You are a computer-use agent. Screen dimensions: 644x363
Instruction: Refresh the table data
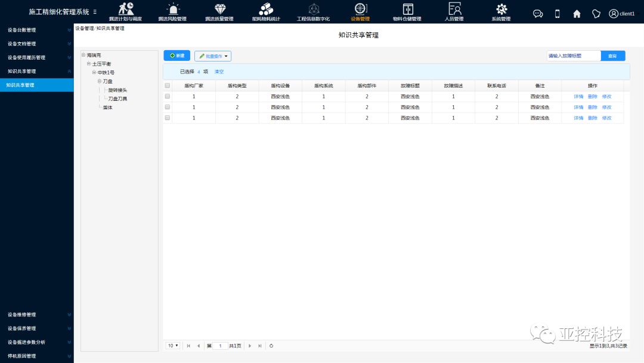coord(271,346)
